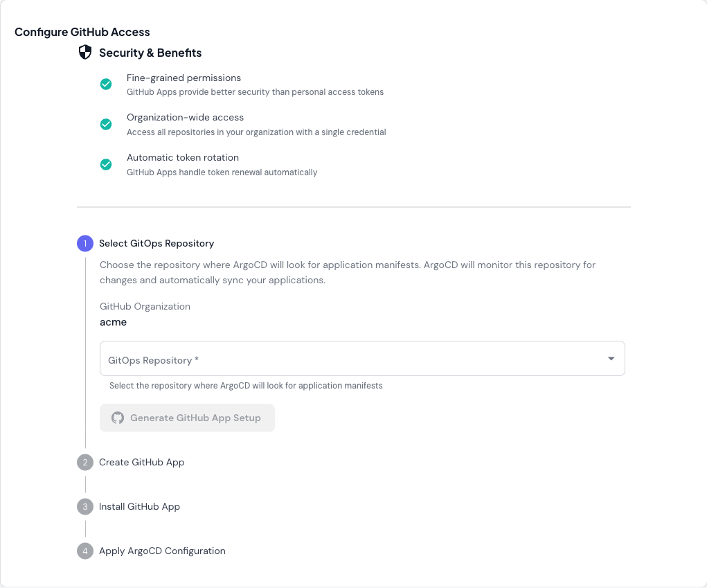Click the green checkmark beside Fine-grained permissions
Image resolution: width=707 pixels, height=588 pixels.
point(106,83)
